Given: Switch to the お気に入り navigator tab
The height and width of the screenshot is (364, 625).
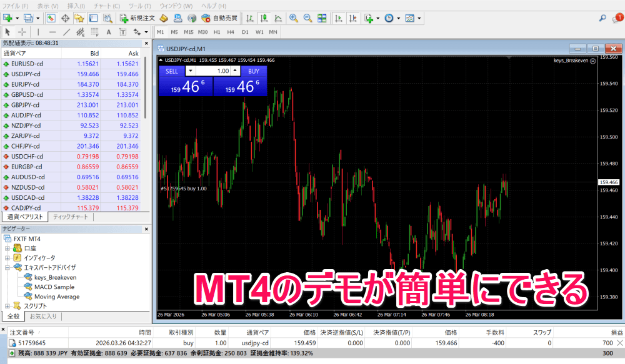Looking at the screenshot, I should click(x=43, y=316).
